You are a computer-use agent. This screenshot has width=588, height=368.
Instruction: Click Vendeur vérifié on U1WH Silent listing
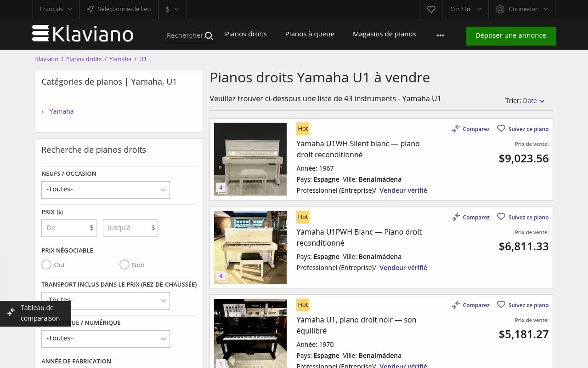403,190
